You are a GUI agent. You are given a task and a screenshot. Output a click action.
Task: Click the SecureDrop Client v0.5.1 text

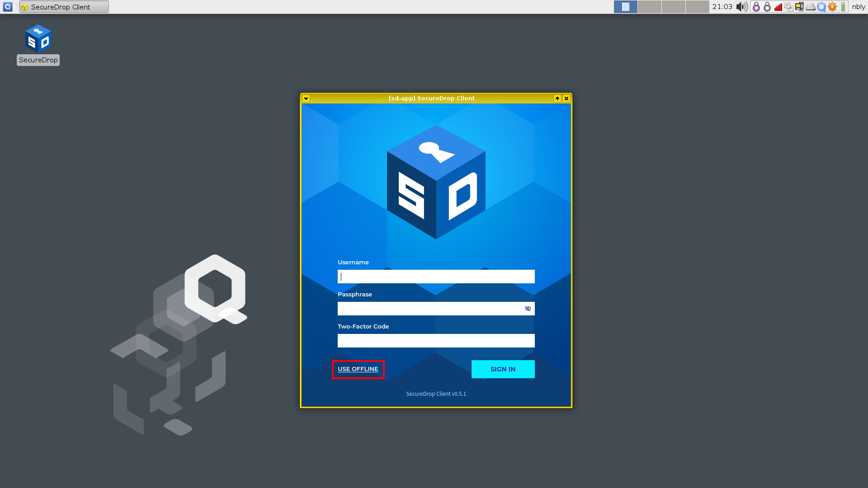pos(436,394)
